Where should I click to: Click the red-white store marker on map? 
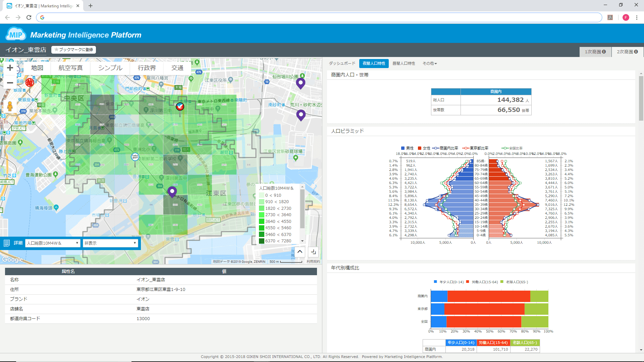pos(180,107)
